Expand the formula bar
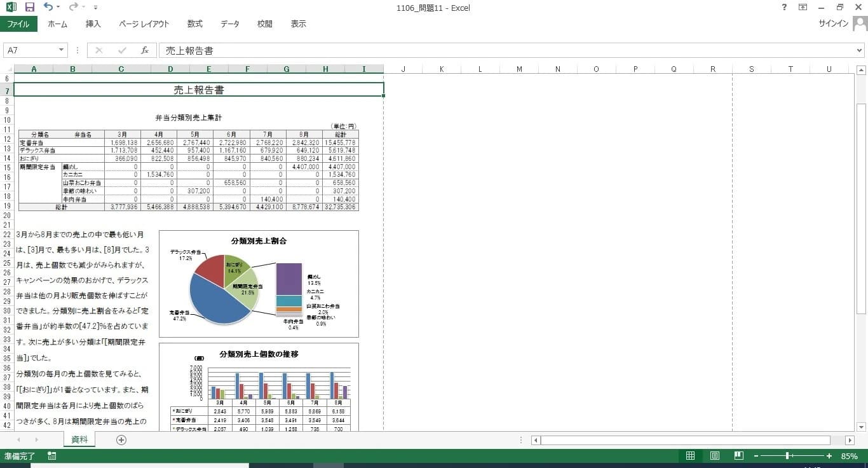This screenshot has height=468, width=868. pyautogui.click(x=860, y=50)
